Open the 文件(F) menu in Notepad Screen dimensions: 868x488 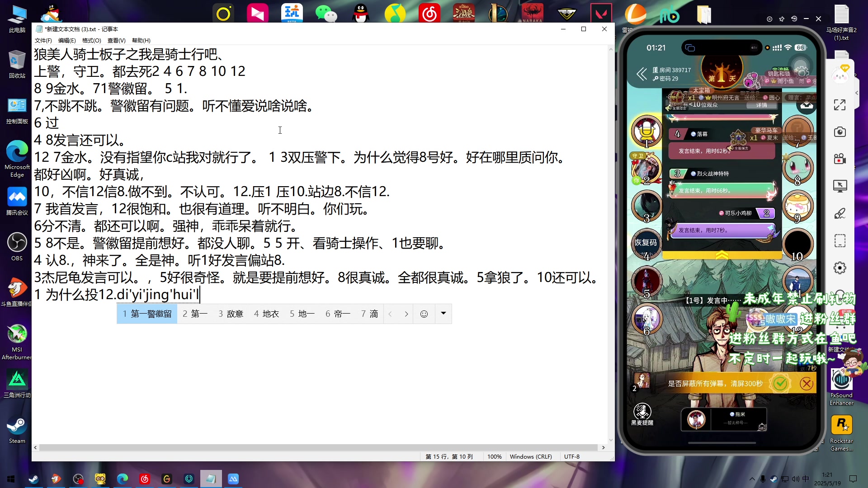click(x=43, y=41)
